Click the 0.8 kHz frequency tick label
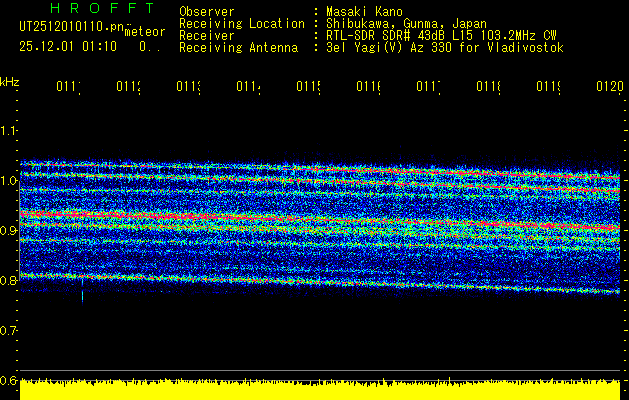This screenshot has width=629, height=400. tap(8, 280)
